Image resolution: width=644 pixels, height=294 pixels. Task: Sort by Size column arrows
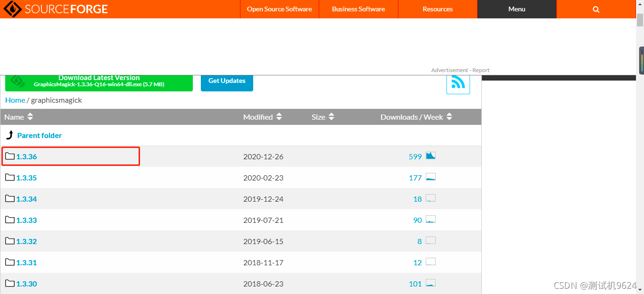(x=331, y=117)
